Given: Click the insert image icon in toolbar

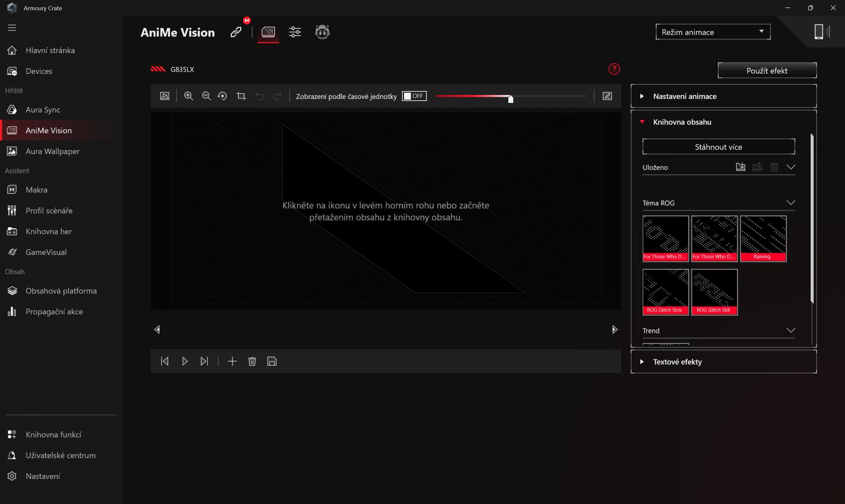Looking at the screenshot, I should (165, 96).
